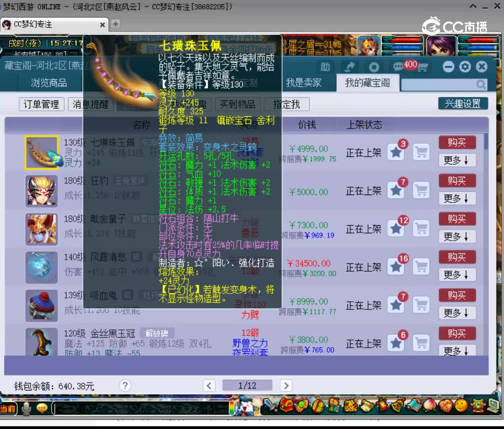Select 七璜珠玉佩 item thumbnail
504x429 pixels.
pos(42,153)
